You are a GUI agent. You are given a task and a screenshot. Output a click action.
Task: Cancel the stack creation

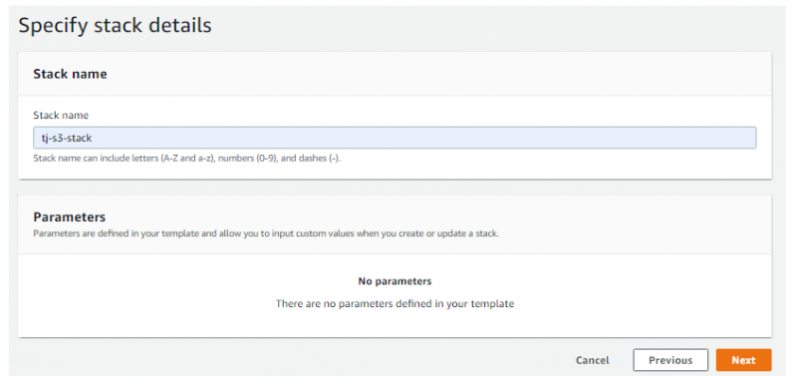coord(592,360)
